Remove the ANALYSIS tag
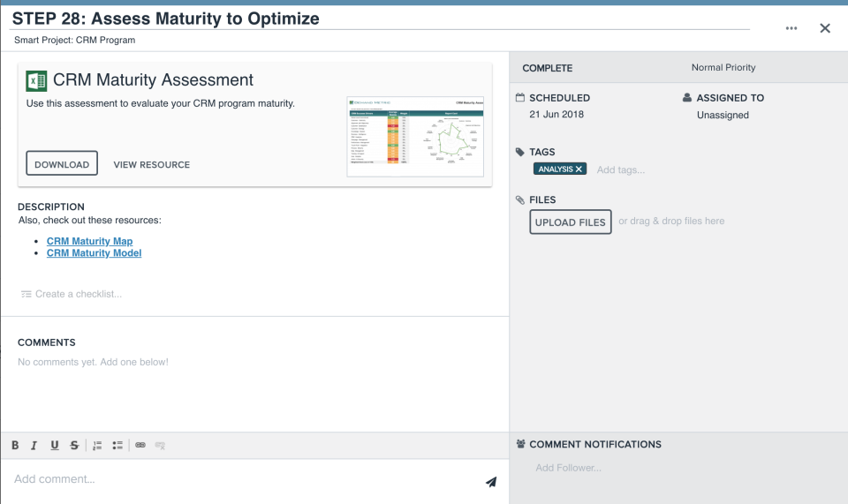 click(579, 169)
